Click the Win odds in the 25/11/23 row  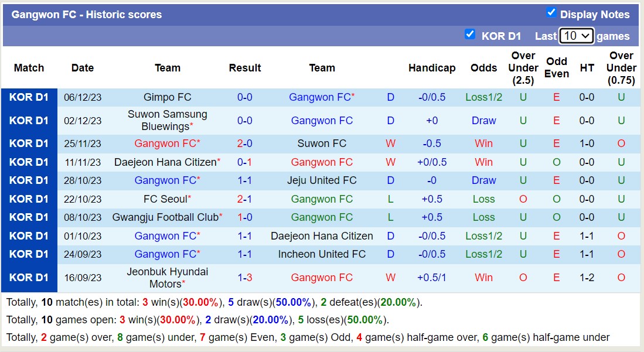click(483, 143)
